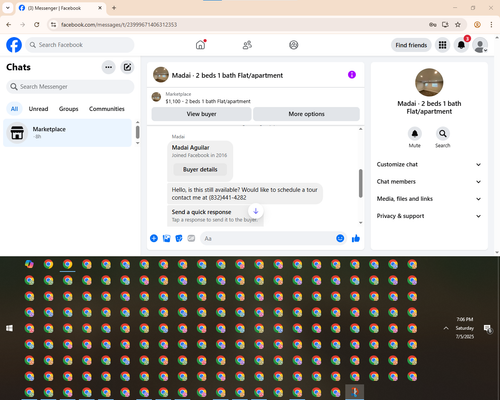Screen dimensions: 500x400
Task: Open Chrome profile avatar icon
Action: [477, 25]
